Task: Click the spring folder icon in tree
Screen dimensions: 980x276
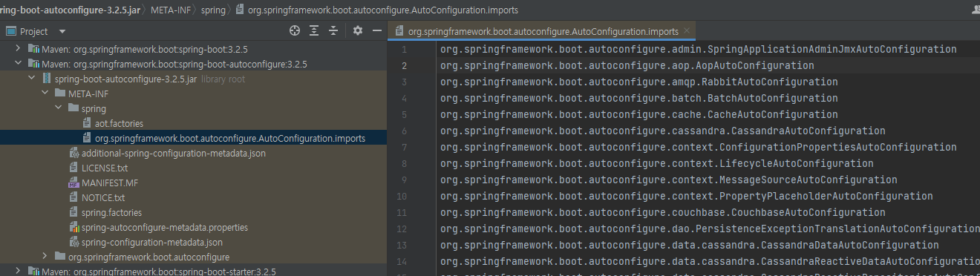Action: [73, 108]
